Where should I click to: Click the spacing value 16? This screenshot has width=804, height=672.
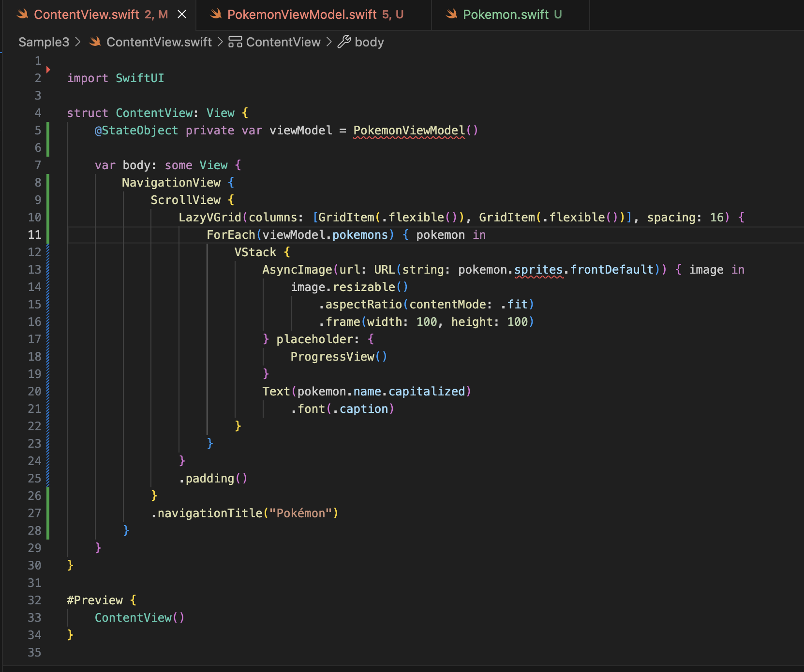click(717, 218)
